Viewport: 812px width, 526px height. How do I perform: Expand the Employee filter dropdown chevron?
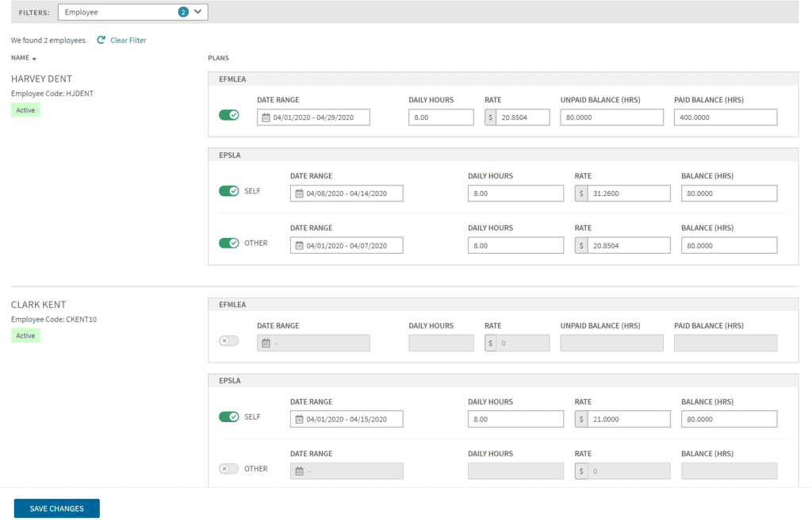[197, 12]
